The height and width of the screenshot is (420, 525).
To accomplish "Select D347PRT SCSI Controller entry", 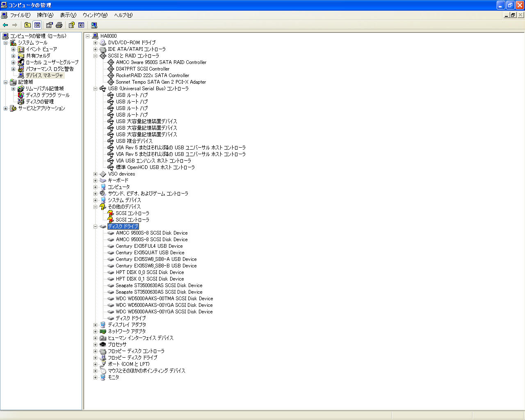I will point(143,69).
